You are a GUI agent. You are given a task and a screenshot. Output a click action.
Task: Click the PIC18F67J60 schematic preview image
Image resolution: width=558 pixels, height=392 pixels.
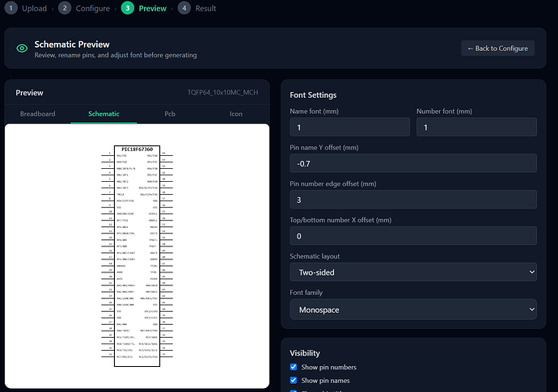[x=137, y=255]
